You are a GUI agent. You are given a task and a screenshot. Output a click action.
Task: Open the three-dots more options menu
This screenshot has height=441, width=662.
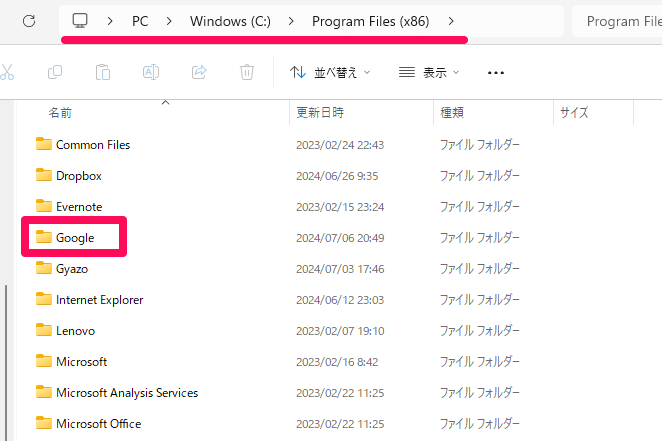click(x=496, y=73)
